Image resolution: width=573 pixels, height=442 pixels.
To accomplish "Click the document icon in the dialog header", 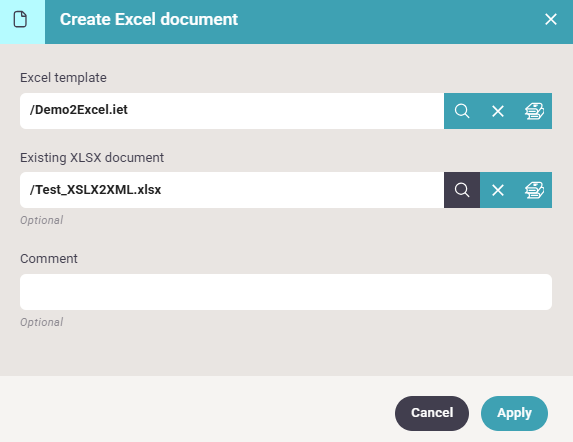I will click(20, 19).
